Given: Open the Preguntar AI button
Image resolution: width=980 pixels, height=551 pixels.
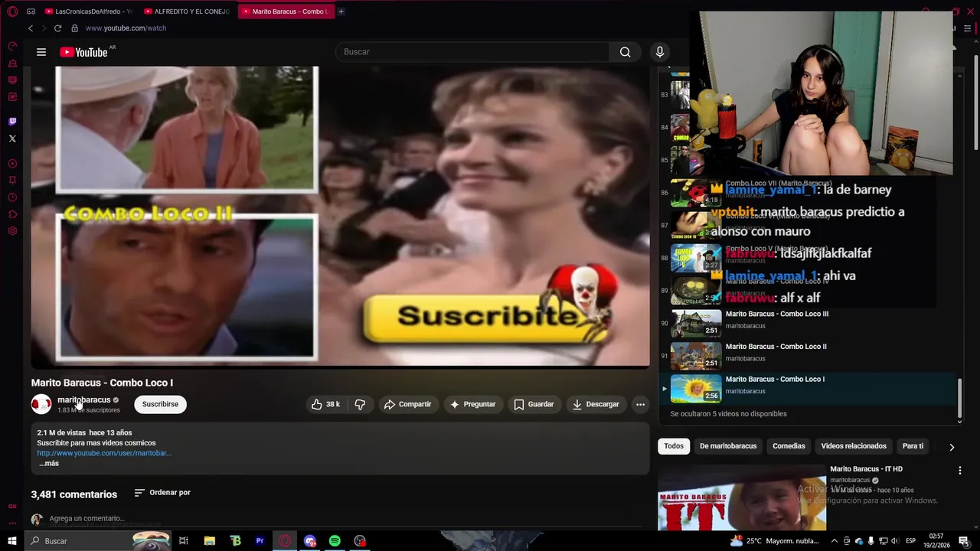Looking at the screenshot, I should pyautogui.click(x=472, y=404).
